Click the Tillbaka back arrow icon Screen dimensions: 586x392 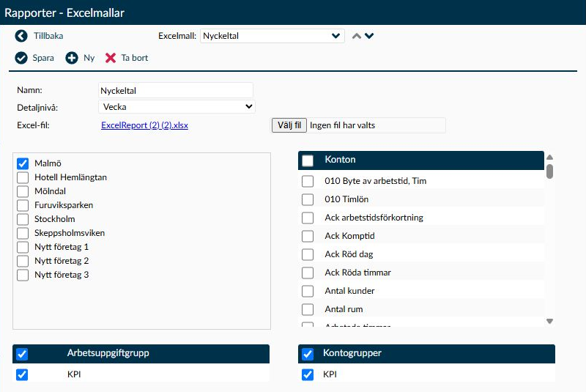tap(21, 36)
